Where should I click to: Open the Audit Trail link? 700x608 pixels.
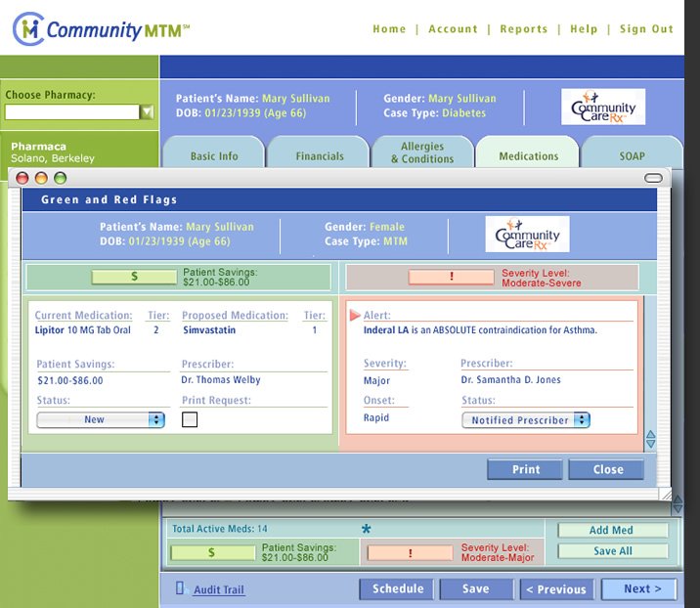[219, 590]
